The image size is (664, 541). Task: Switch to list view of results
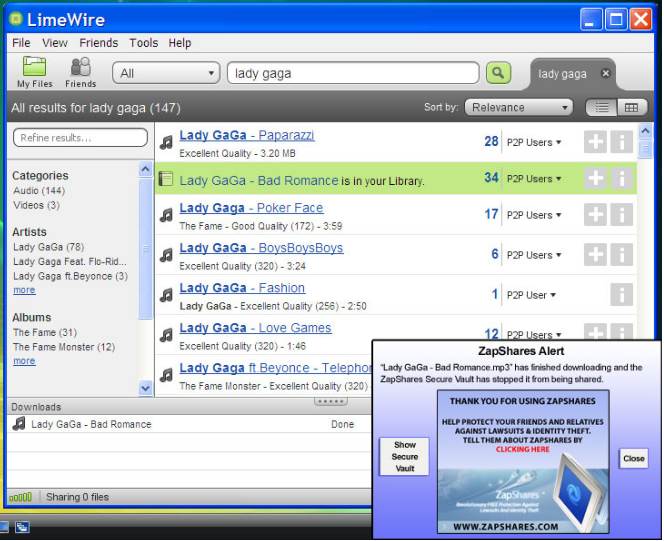pyautogui.click(x=602, y=107)
